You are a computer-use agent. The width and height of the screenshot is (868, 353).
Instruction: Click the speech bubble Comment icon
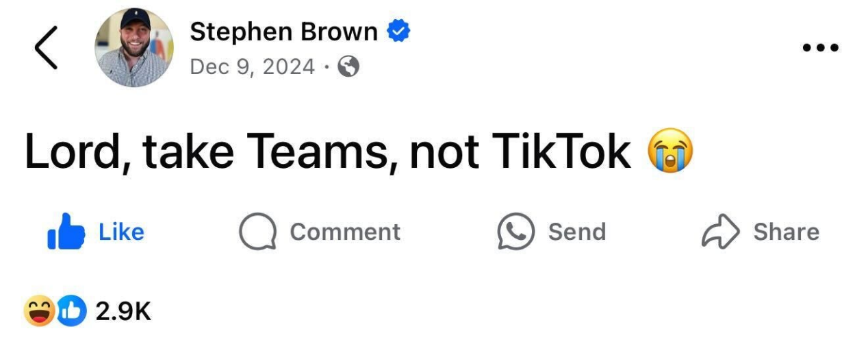(x=257, y=232)
